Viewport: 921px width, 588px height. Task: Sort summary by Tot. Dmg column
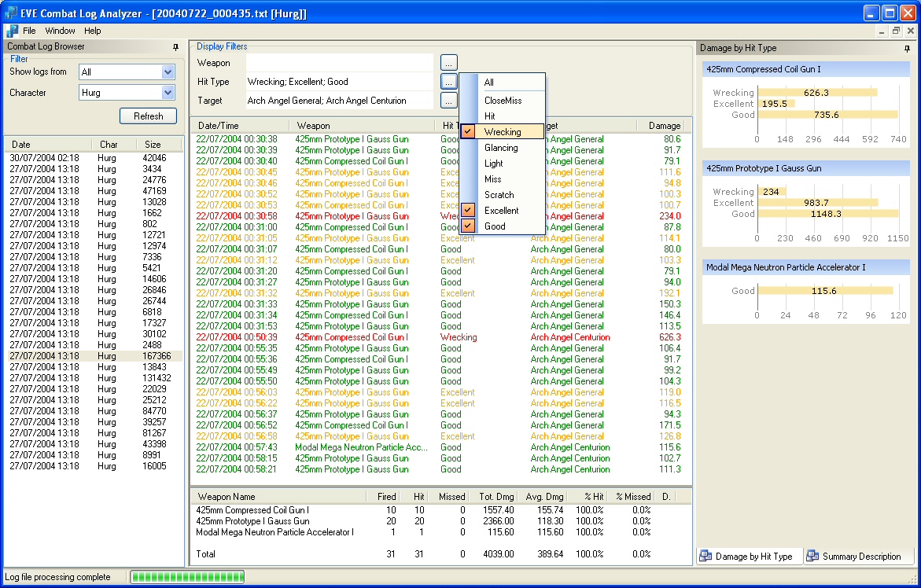point(493,497)
